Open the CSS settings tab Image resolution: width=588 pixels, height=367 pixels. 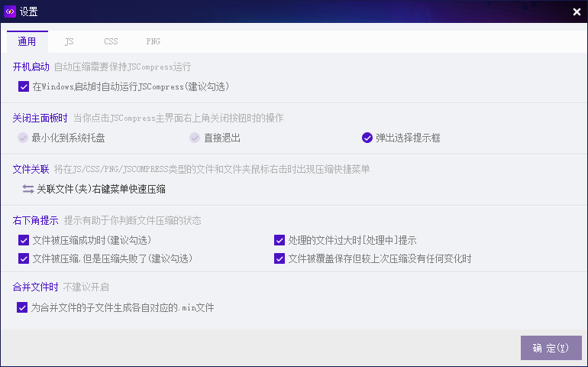tap(111, 41)
